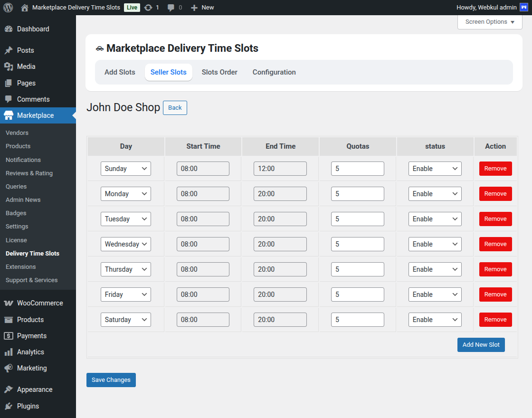This screenshot has height=418, width=532.
Task: Open the Support & Services submenu item
Action: point(31,280)
